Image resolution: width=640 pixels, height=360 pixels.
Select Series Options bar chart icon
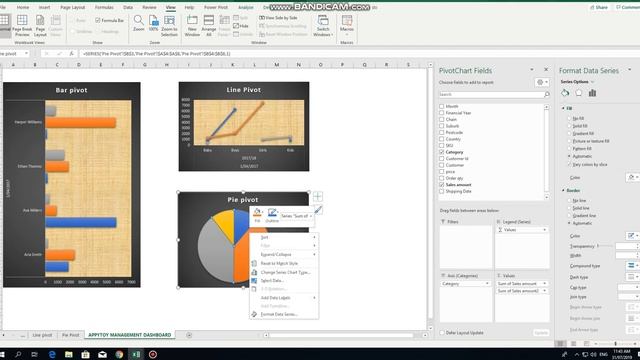pos(592,93)
